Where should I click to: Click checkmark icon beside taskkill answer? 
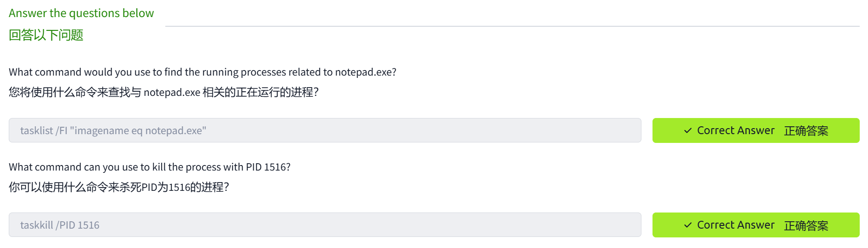(x=688, y=225)
